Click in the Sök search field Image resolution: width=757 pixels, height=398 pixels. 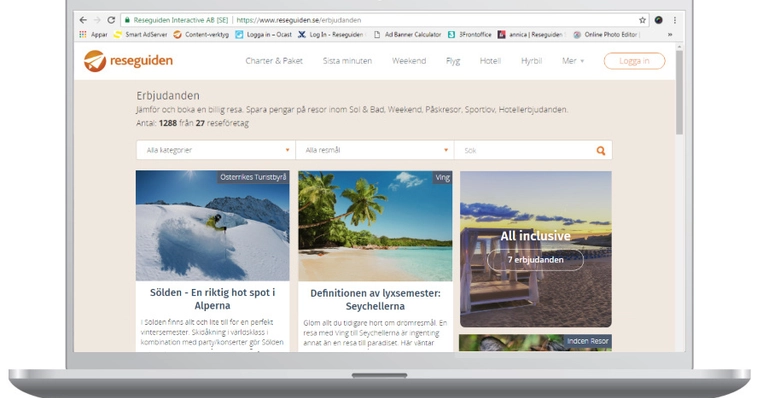pos(525,150)
